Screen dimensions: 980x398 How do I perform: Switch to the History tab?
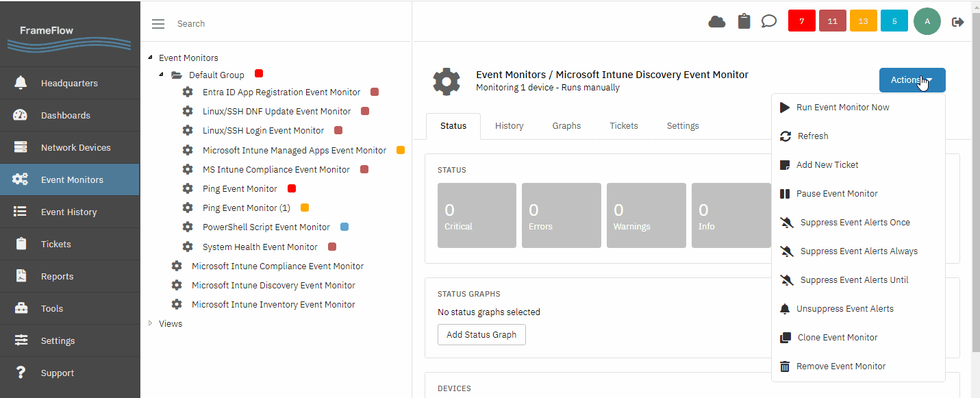click(x=509, y=126)
